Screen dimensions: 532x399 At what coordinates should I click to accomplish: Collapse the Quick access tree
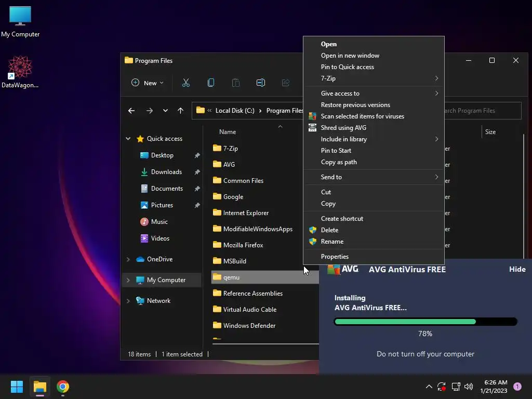[x=128, y=138]
